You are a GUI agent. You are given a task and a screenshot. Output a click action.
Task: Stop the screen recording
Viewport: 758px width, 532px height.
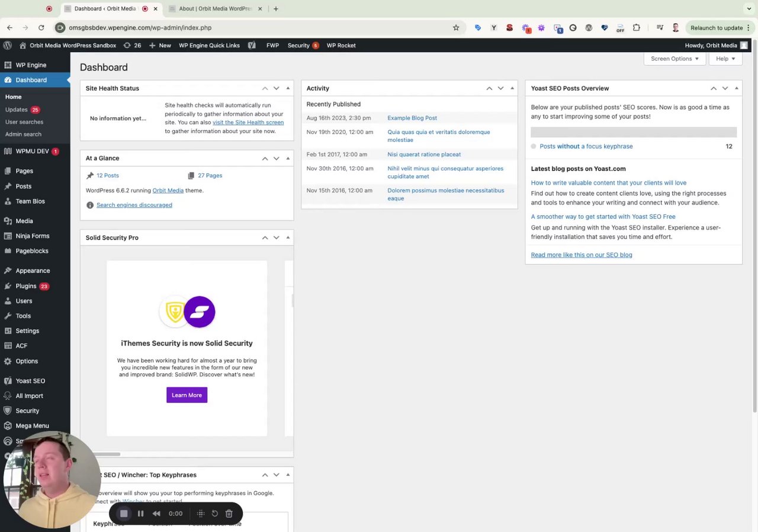(124, 514)
